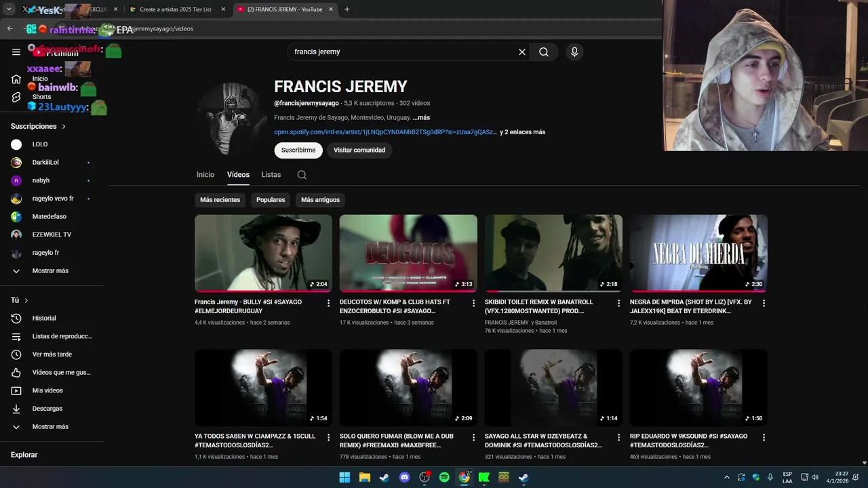Filter videos by Populares
This screenshot has height=488, width=868.
pyautogui.click(x=271, y=200)
